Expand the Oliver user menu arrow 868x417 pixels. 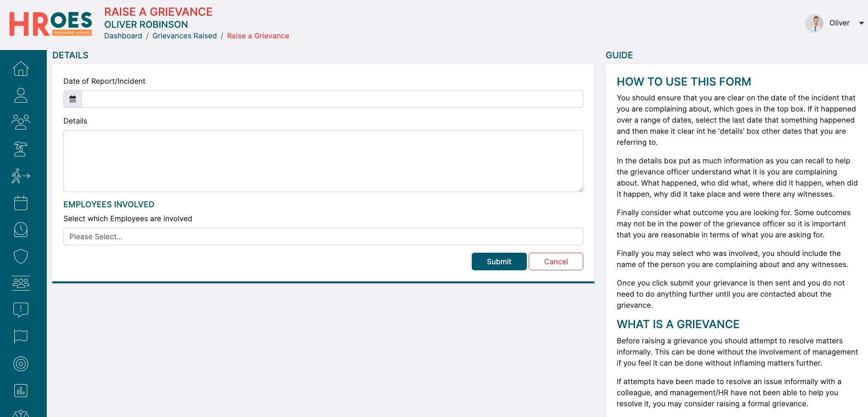861,23
